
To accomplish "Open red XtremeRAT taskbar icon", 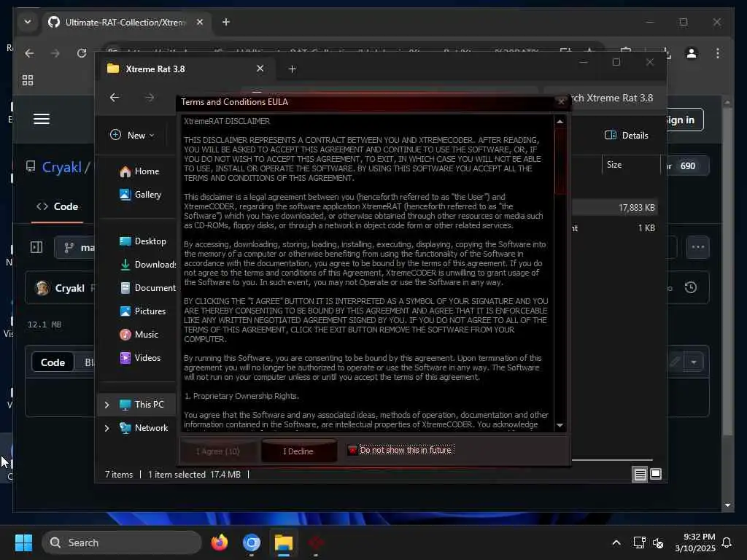I will click(315, 542).
